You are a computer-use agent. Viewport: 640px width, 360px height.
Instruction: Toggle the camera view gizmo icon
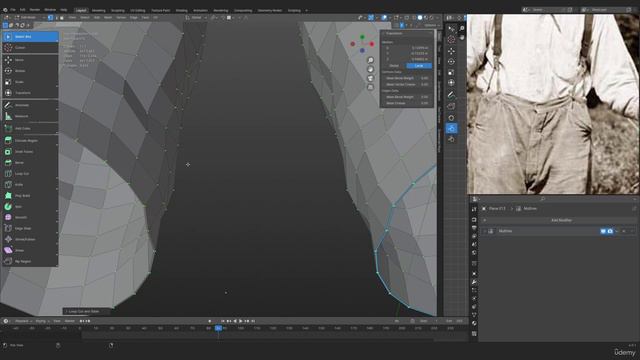370,78
